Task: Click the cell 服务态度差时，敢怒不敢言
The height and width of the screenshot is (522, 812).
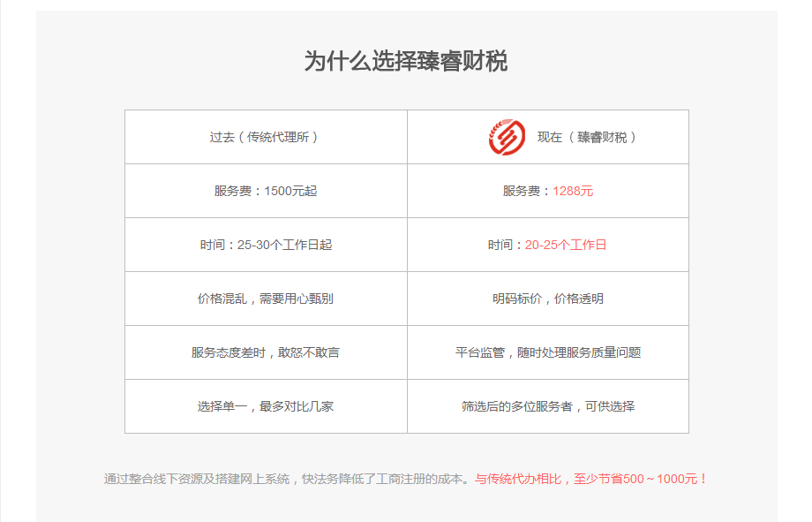Action: tap(267, 352)
